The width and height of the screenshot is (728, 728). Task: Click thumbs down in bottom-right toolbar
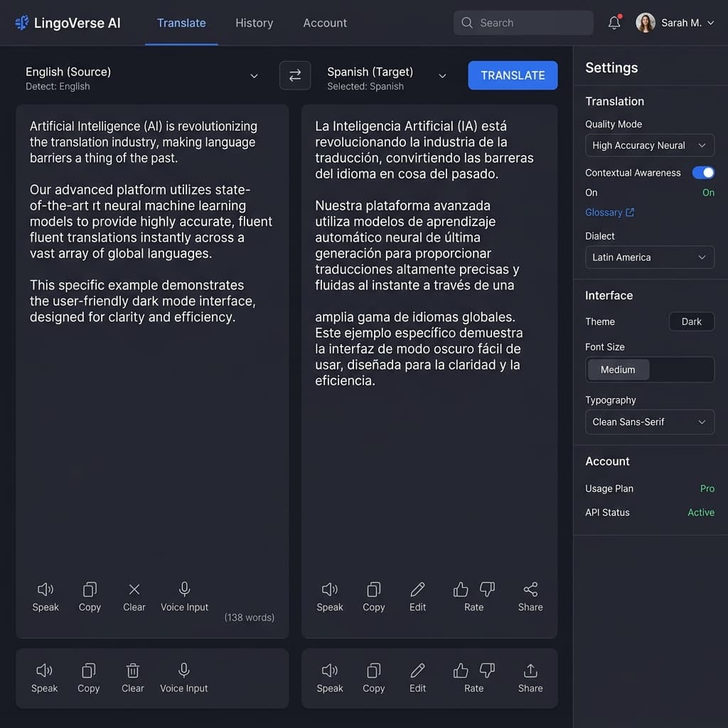click(487, 670)
